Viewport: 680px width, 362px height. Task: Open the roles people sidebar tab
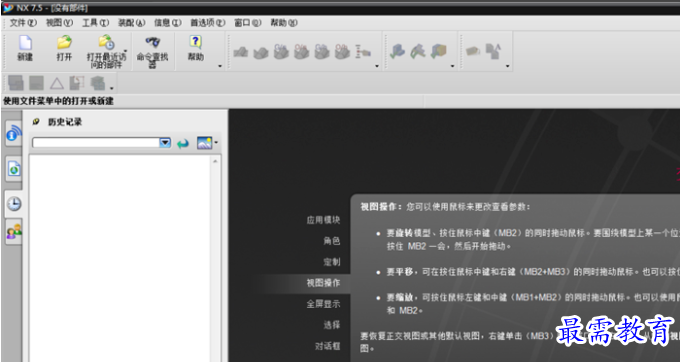(x=14, y=232)
